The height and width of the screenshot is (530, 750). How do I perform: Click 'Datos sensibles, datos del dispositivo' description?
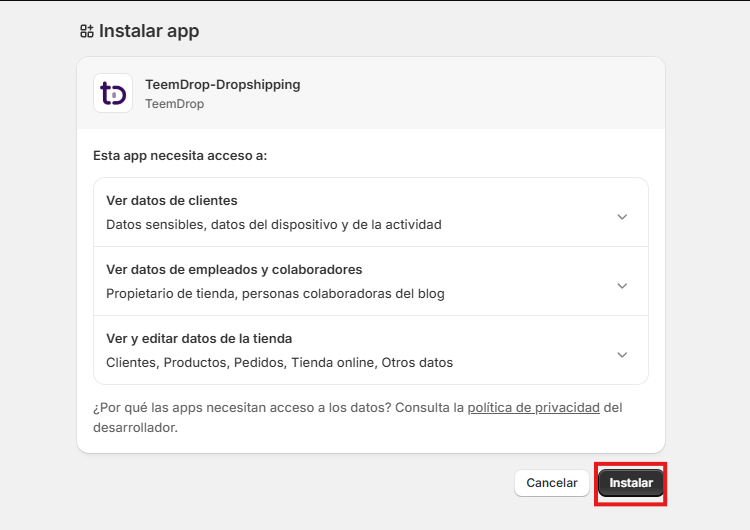274,224
